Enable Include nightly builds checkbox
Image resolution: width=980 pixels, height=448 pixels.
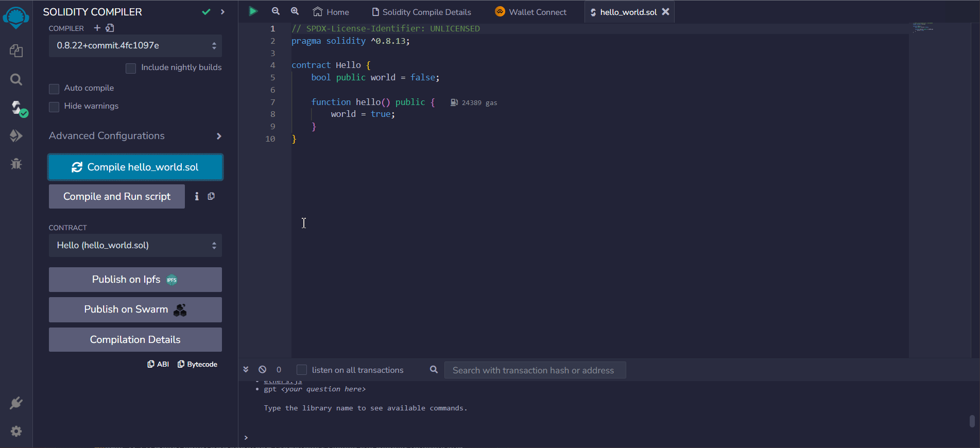click(131, 68)
